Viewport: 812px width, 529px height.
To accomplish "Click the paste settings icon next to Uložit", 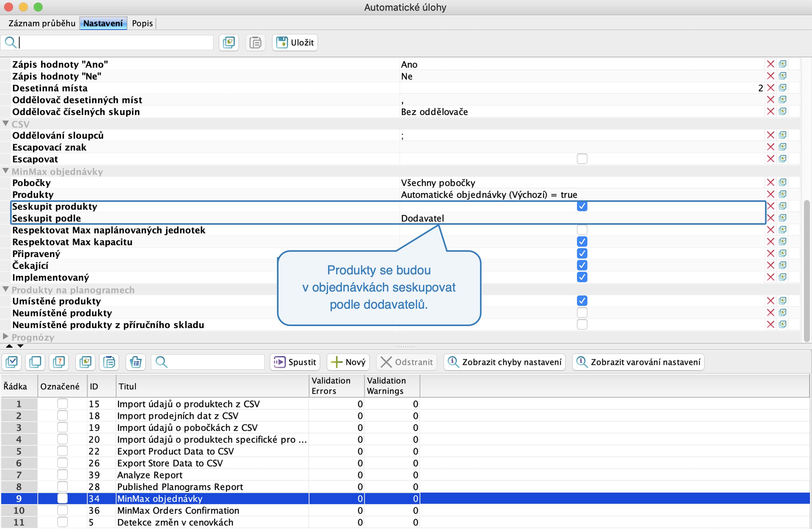I will click(255, 42).
